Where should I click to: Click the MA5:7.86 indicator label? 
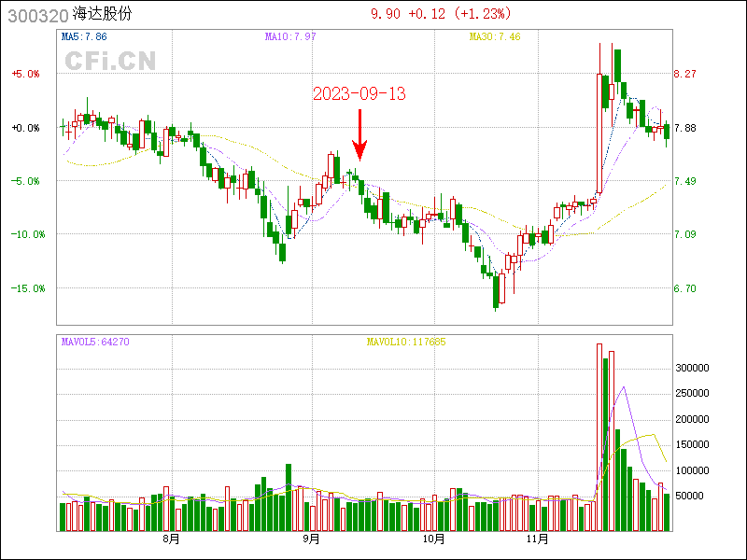[84, 36]
